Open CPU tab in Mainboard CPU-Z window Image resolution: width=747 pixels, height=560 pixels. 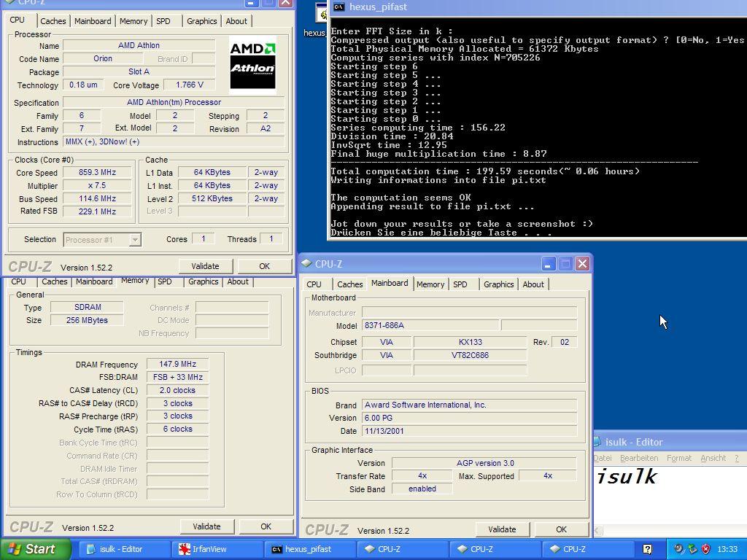(314, 284)
